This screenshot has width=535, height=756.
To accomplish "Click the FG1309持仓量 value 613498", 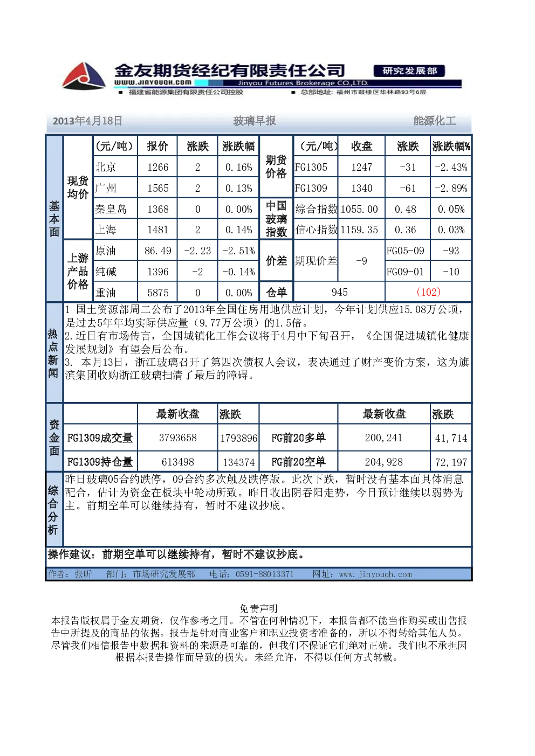I will [x=178, y=462].
